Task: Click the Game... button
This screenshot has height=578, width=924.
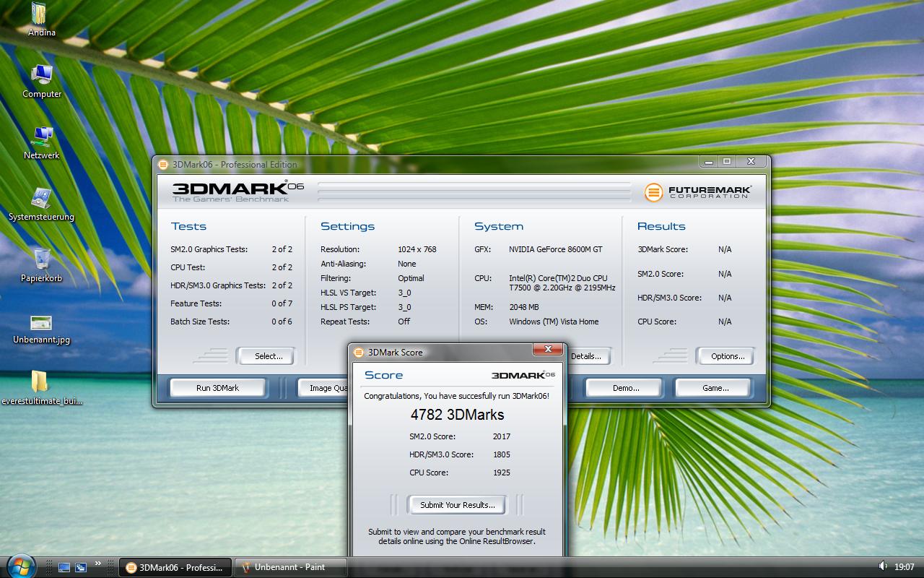Action: pos(715,388)
